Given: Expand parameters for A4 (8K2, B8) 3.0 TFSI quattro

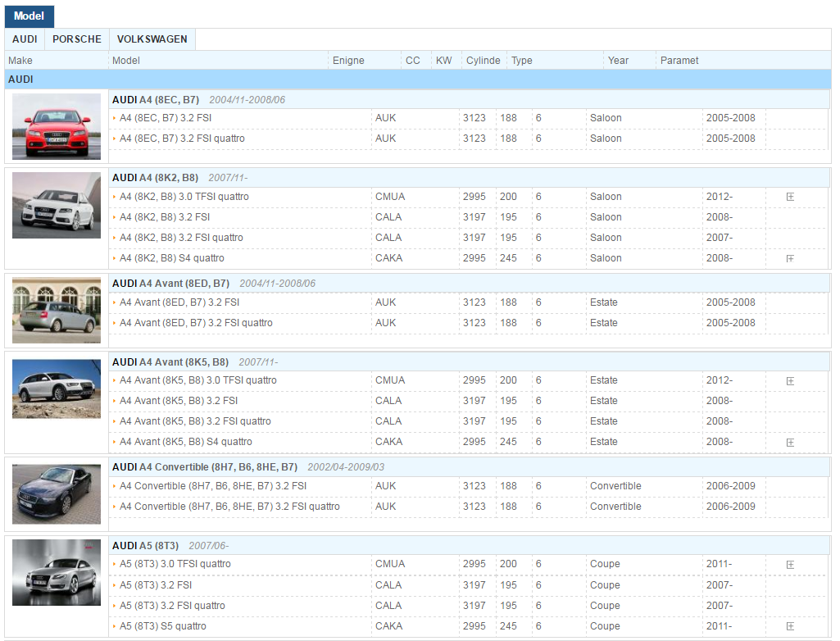Looking at the screenshot, I should 790,197.
